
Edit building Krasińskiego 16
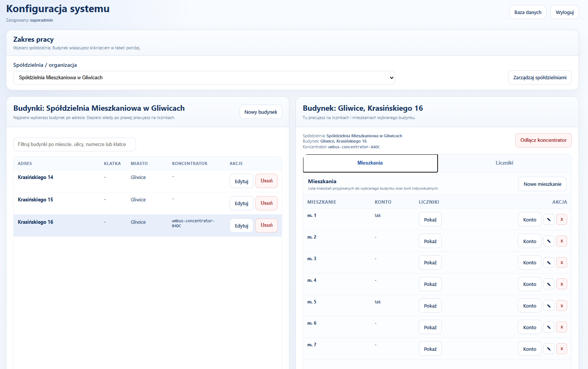point(241,226)
